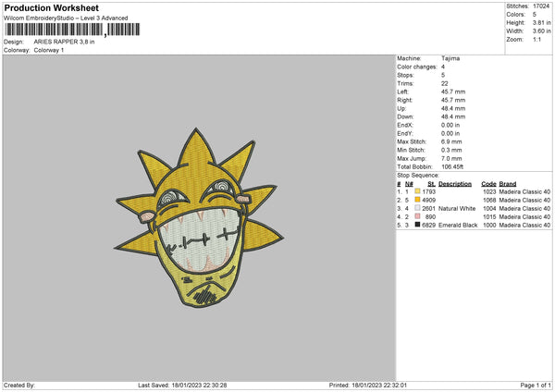Click 'Wilcom EmbroideryStudio – Level 3 Advanced' text
This screenshot has height=392, width=555.
[66, 18]
